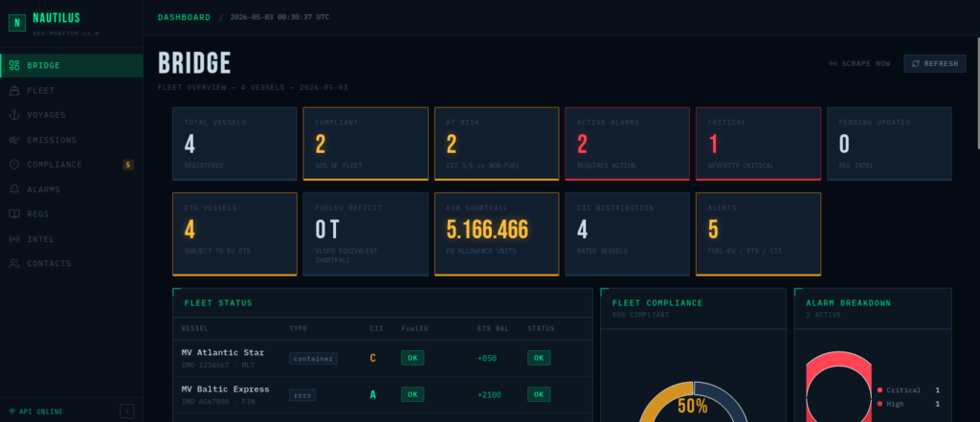Click the Compliance badge showing 5

pos(128,165)
